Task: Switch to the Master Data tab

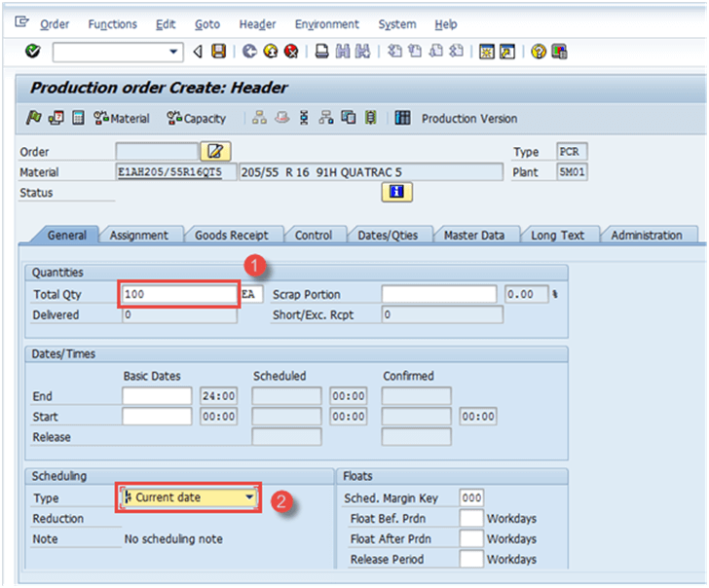Action: click(473, 235)
